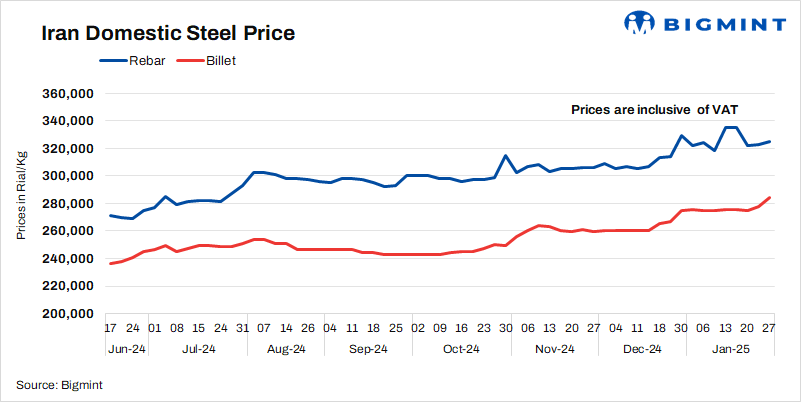Click the Jun-24 month label

tap(125, 349)
